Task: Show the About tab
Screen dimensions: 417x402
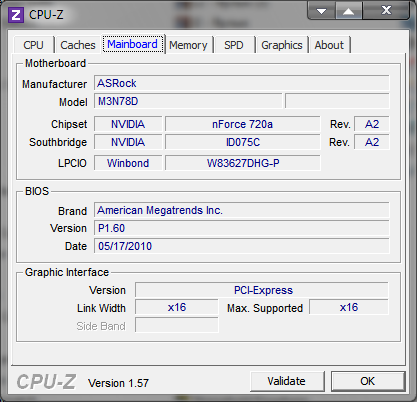Action: point(329,45)
